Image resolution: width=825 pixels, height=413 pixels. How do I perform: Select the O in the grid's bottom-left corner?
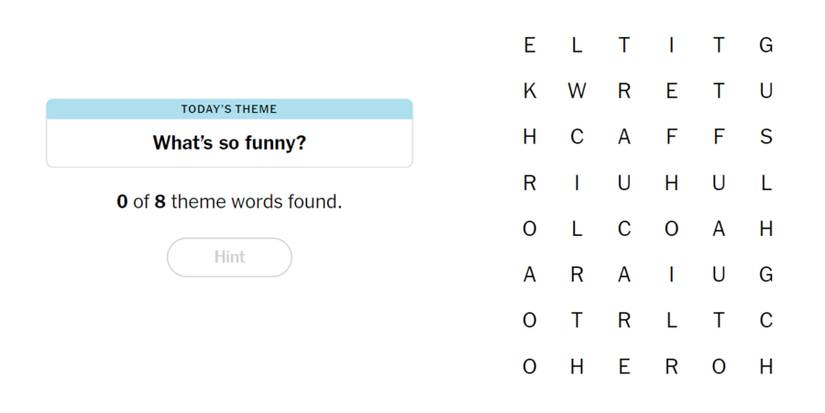coord(529,367)
